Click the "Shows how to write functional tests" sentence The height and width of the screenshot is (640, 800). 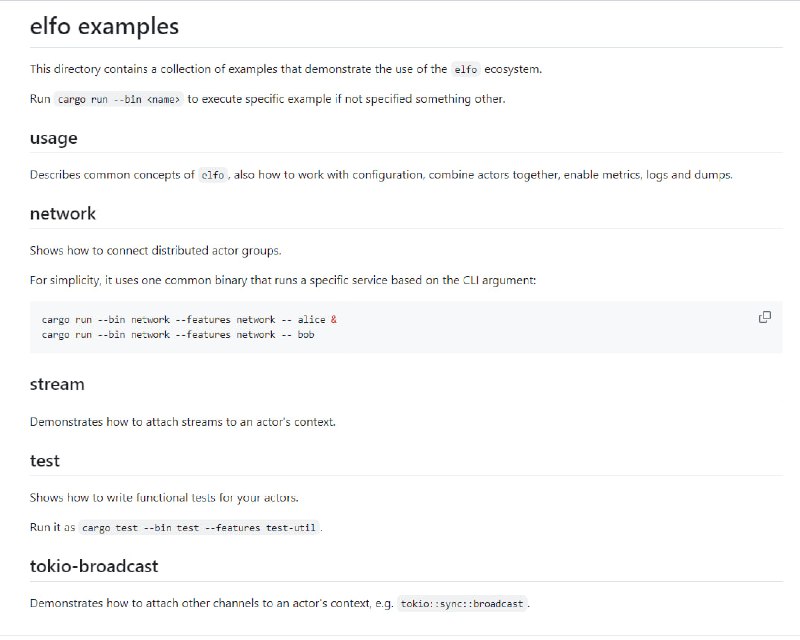(164, 497)
